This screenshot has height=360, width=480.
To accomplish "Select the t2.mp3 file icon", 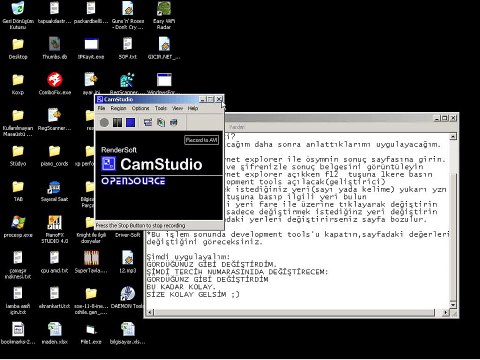I will click(127, 258).
